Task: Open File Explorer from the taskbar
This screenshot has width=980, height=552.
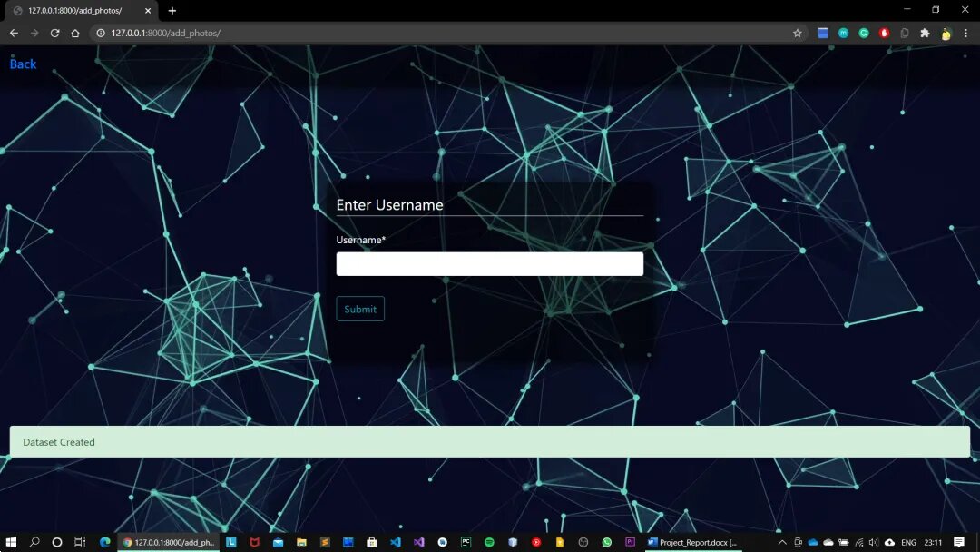Action: point(301,542)
